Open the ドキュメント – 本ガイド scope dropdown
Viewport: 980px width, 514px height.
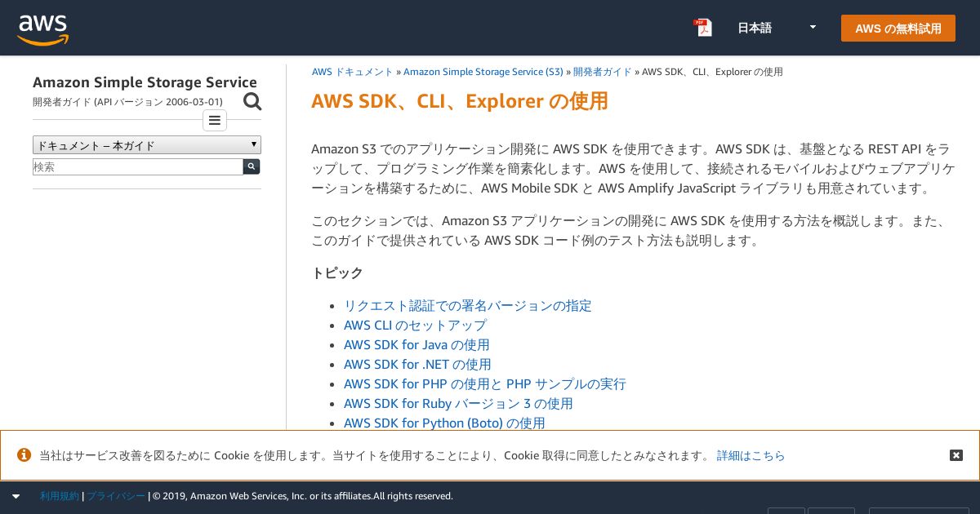(147, 145)
